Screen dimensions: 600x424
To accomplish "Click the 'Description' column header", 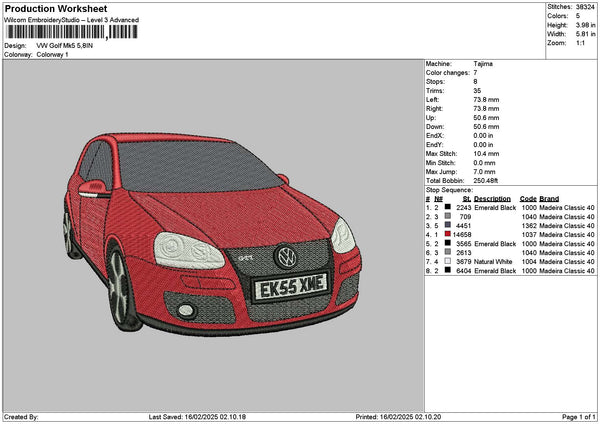I will point(492,199).
